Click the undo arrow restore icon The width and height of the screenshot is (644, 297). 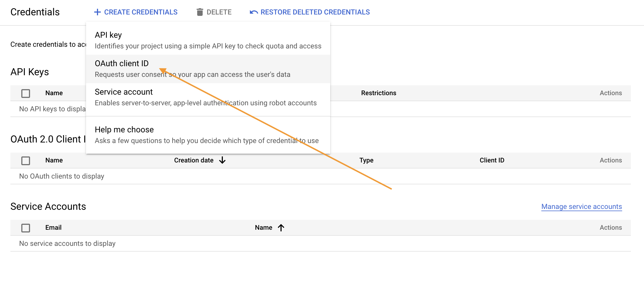click(x=254, y=12)
